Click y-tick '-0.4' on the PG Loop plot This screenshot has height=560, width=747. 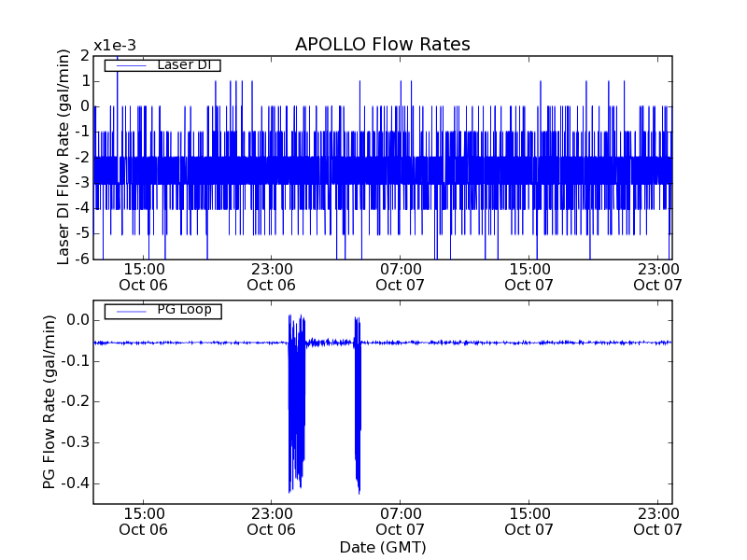click(x=77, y=483)
